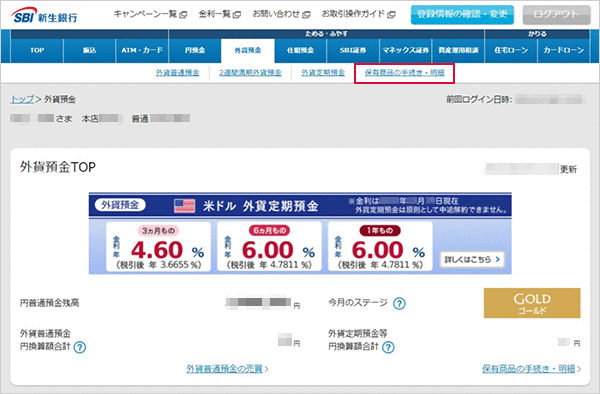Select the 外貨預金 tab
Screen dimensions: 600x394
(x=248, y=50)
